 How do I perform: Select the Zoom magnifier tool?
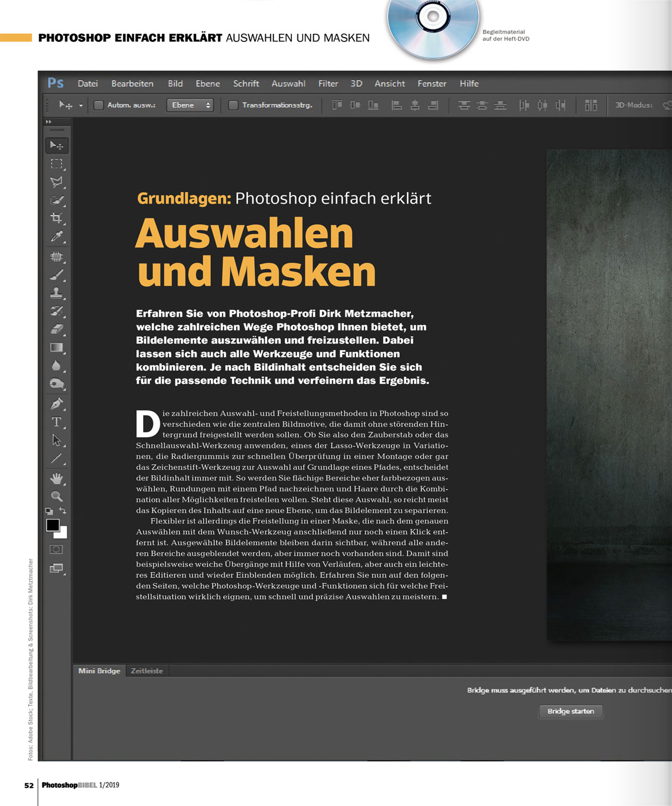coord(57,496)
